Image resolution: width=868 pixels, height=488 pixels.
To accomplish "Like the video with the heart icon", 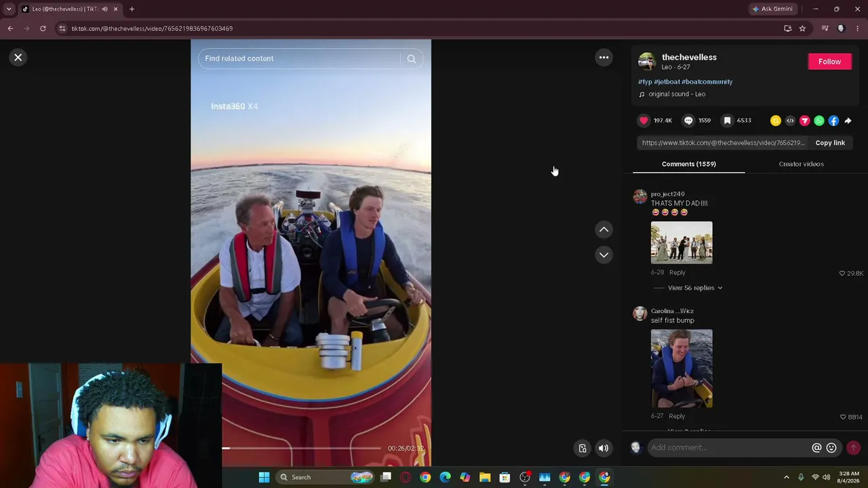I will 644,121.
